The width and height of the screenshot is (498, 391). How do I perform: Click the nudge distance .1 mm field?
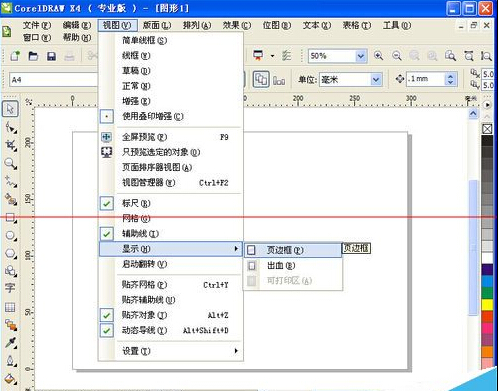[426, 79]
